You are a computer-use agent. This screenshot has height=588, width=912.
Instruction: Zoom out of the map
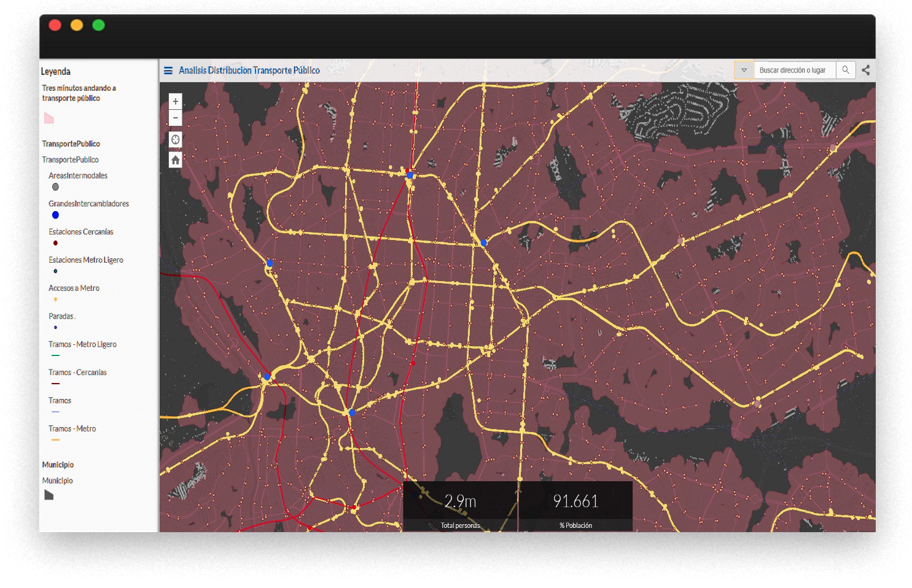point(176,118)
